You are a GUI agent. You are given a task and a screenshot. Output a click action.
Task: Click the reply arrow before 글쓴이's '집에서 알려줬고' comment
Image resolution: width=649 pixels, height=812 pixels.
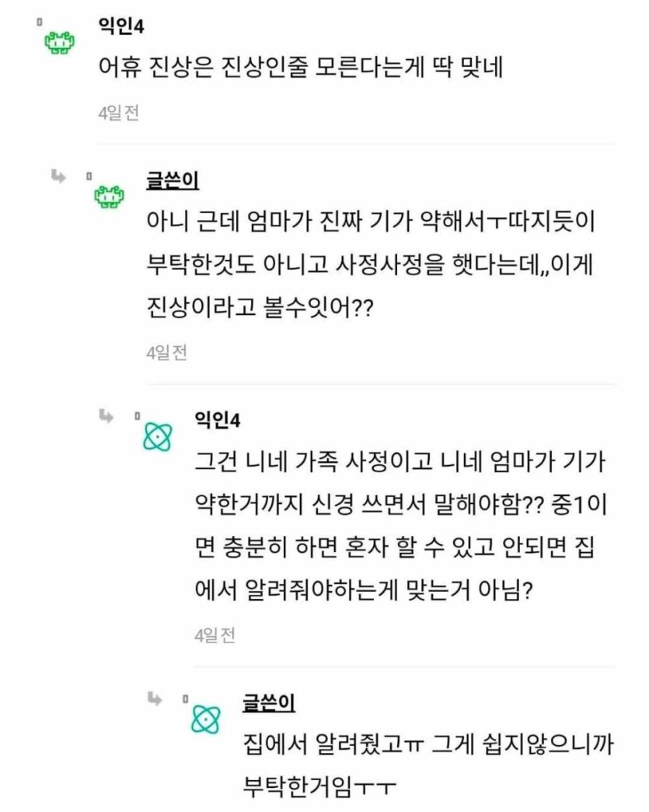pos(154,697)
